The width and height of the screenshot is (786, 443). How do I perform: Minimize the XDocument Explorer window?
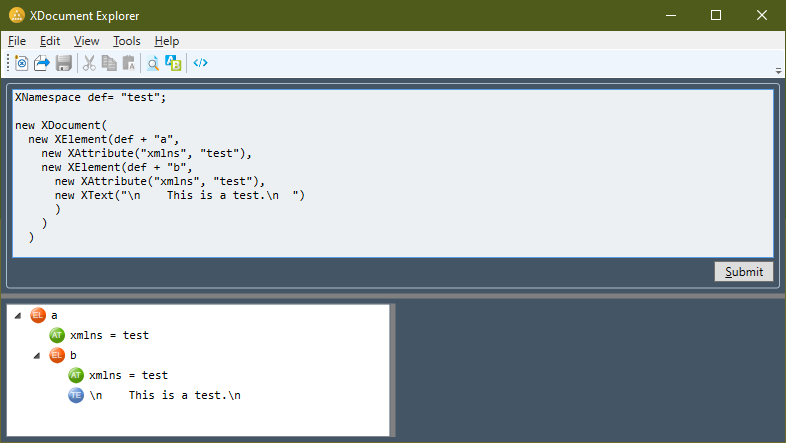671,16
